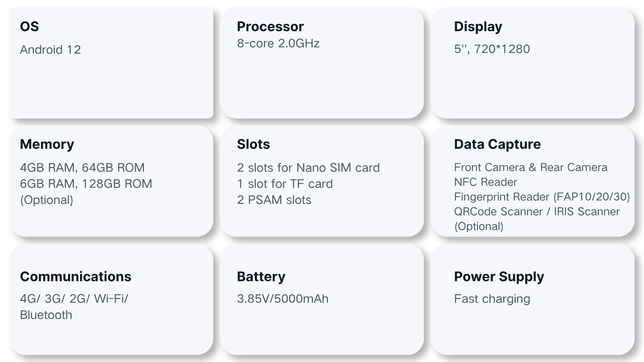Select the 4GB RAM, 64GB ROM line
This screenshot has width=644, height=362.
(82, 168)
